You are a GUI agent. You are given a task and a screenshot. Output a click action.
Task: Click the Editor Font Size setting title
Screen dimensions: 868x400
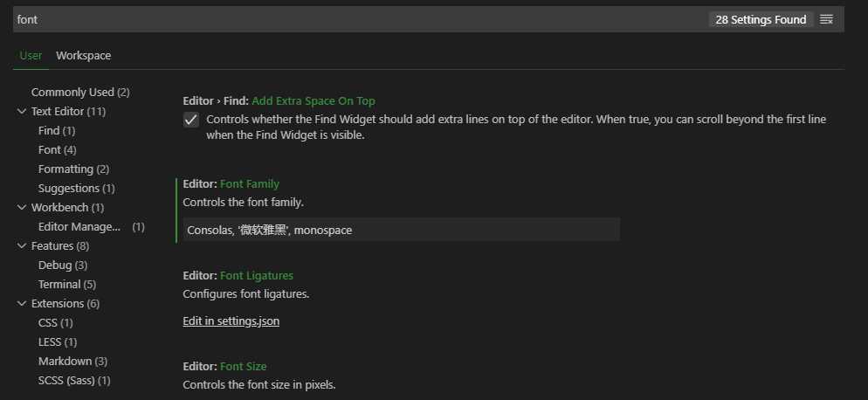point(224,366)
